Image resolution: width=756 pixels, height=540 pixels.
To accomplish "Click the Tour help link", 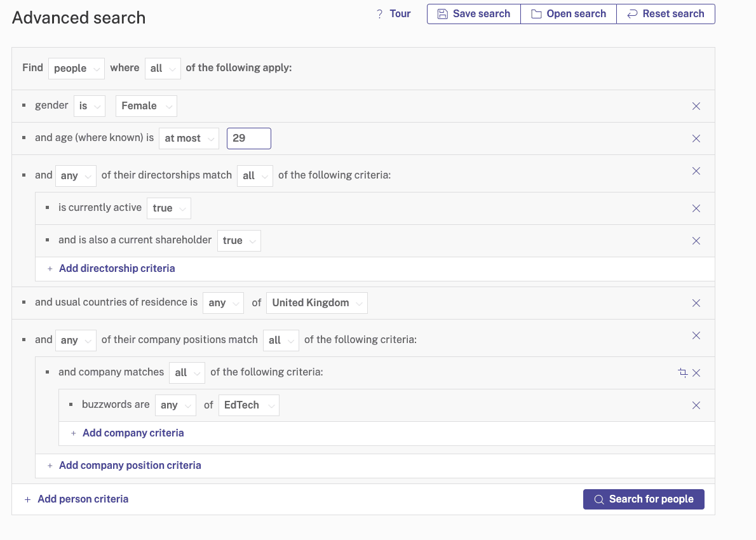I will pyautogui.click(x=393, y=13).
